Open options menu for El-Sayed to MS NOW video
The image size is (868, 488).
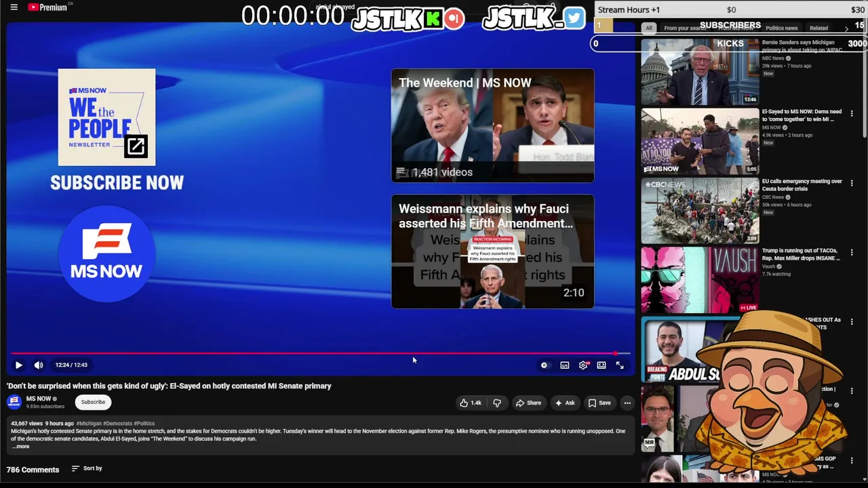coord(852,113)
